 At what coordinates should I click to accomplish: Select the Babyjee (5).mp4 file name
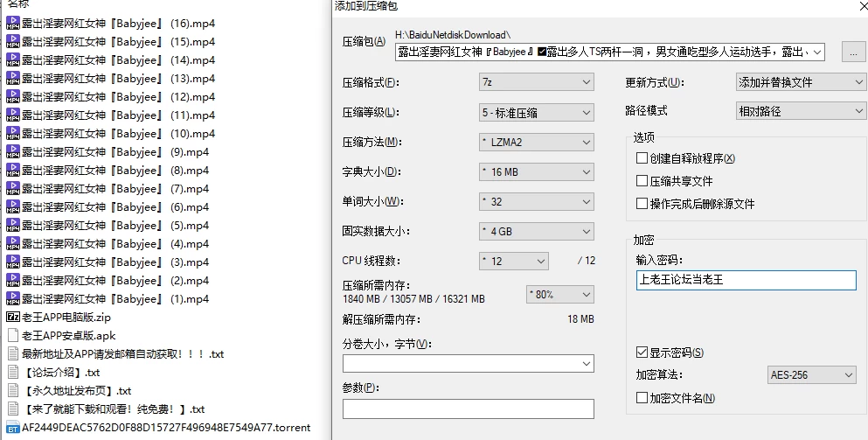[x=115, y=226]
